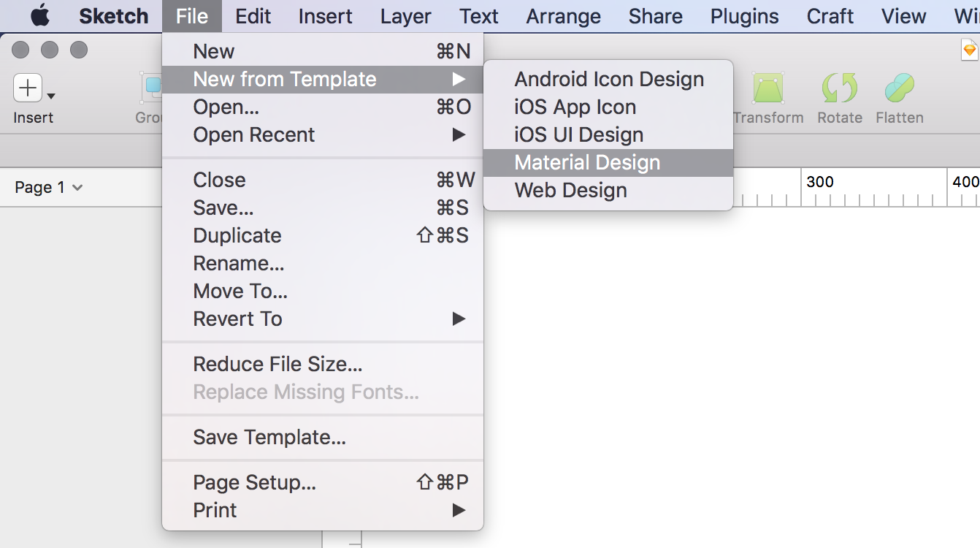Open the Craft menu
Viewport: 980px width, 548px height.
pos(830,15)
